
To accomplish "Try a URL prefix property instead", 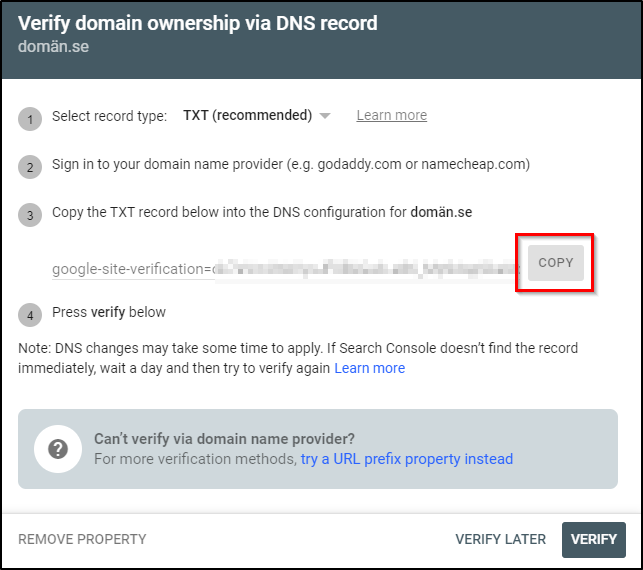I will pyautogui.click(x=406, y=459).
